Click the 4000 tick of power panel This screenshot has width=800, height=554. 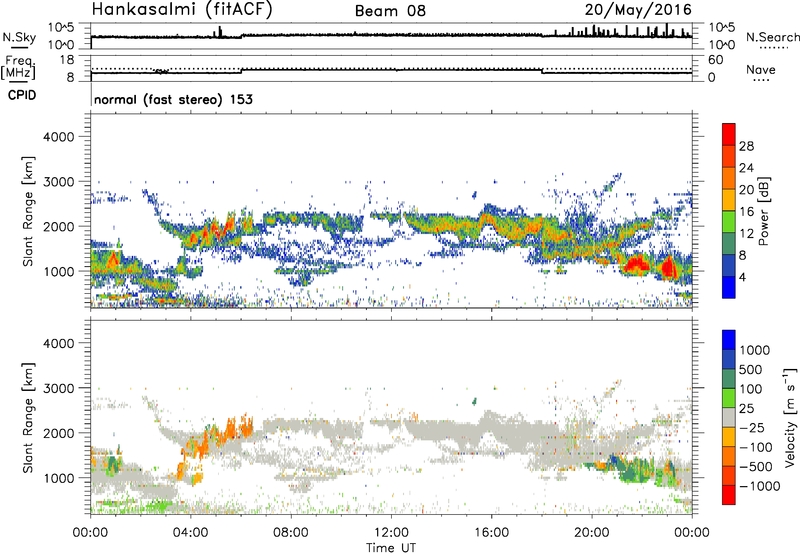[59, 137]
